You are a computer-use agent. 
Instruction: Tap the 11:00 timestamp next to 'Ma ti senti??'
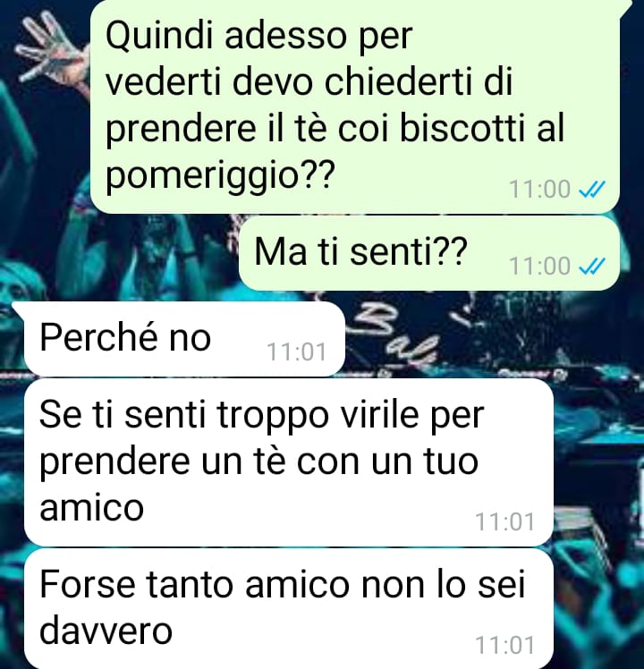tap(540, 267)
